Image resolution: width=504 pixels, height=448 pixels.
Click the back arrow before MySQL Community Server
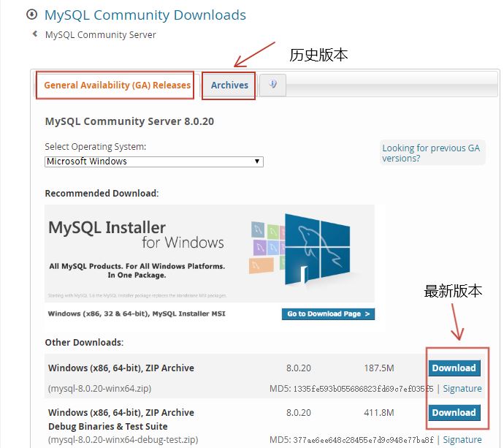pyautogui.click(x=35, y=34)
